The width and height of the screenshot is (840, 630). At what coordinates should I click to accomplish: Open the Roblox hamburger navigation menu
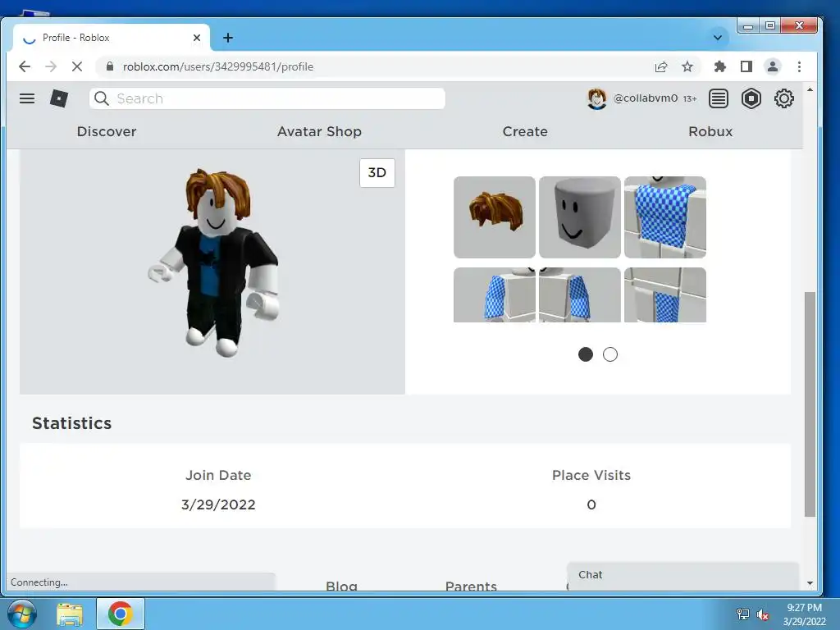27,98
